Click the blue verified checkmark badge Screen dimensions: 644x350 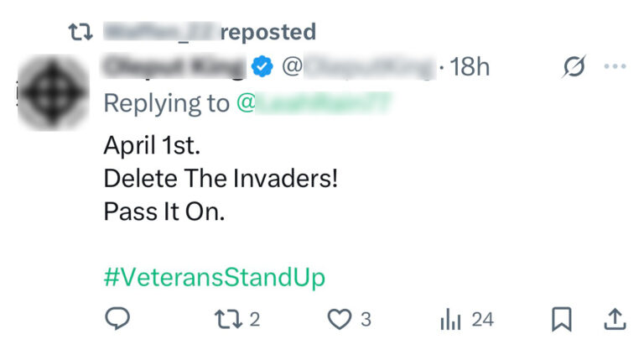[263, 66]
